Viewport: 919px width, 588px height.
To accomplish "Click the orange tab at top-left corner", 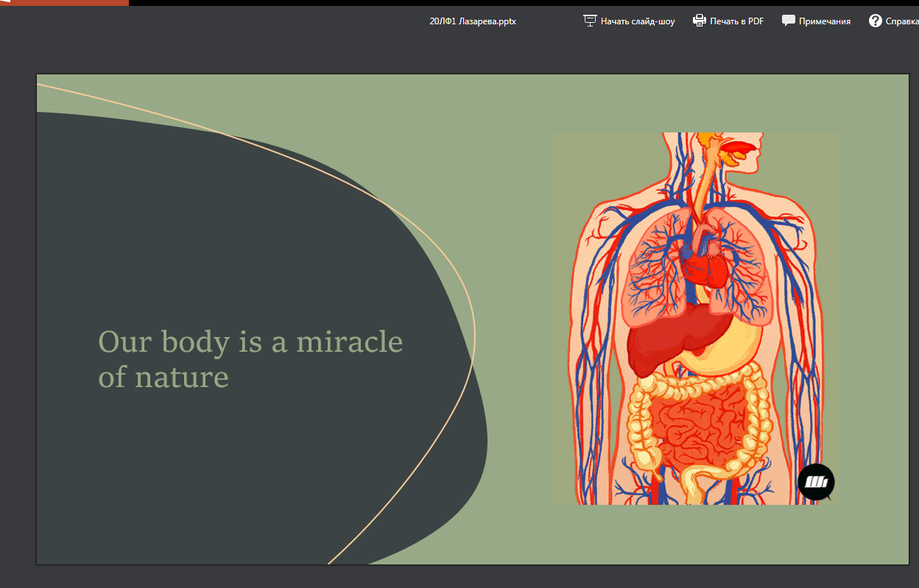I will [64, 3].
